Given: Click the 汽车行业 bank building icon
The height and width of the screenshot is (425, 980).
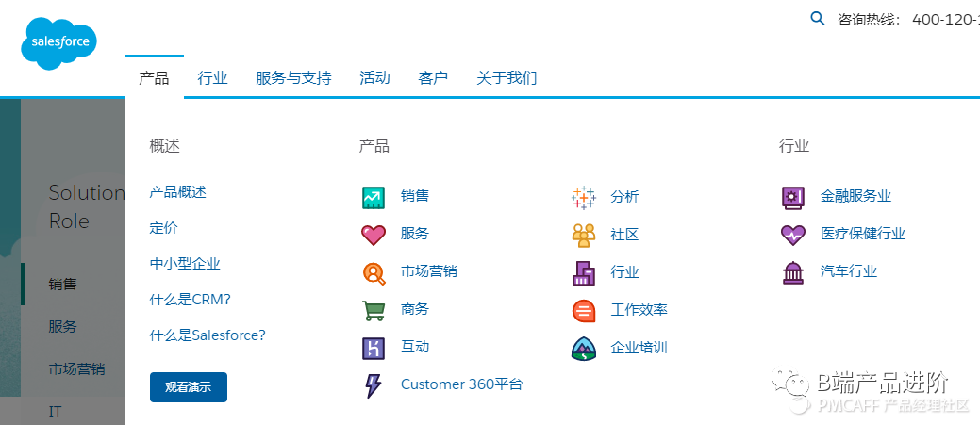Looking at the screenshot, I should coord(793,272).
